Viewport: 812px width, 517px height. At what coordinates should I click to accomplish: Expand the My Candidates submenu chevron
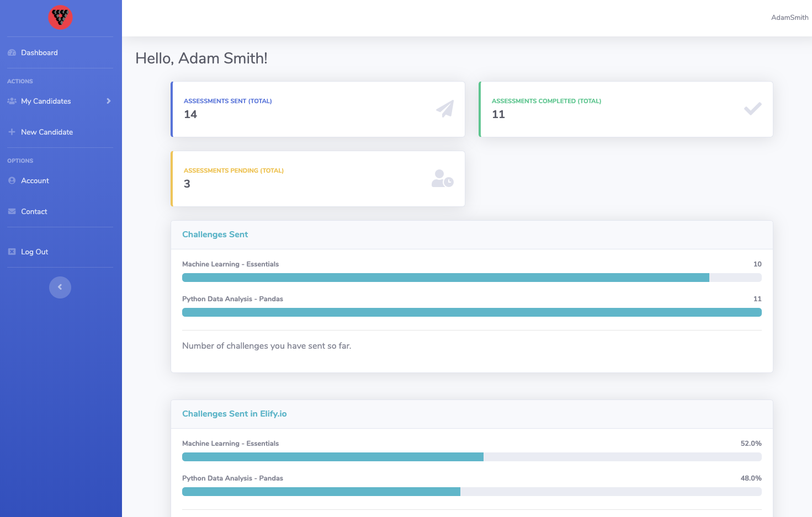click(x=109, y=102)
